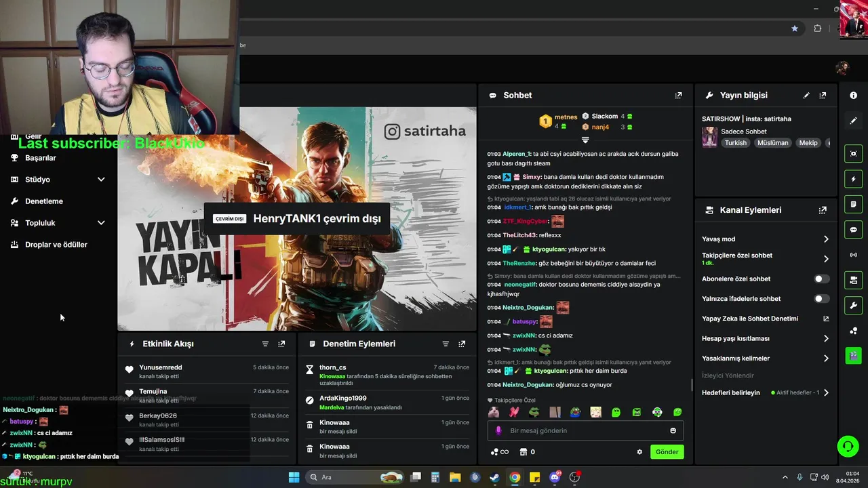
Task: Open chat settings gear icon
Action: 639,452
